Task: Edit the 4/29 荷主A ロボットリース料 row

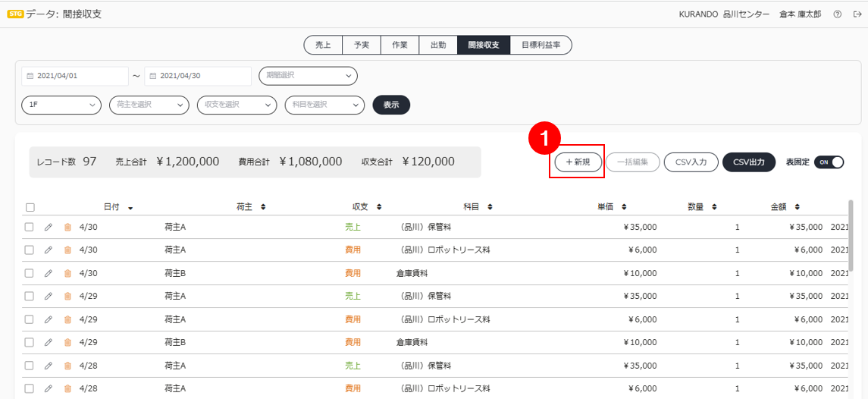Action: click(x=49, y=319)
